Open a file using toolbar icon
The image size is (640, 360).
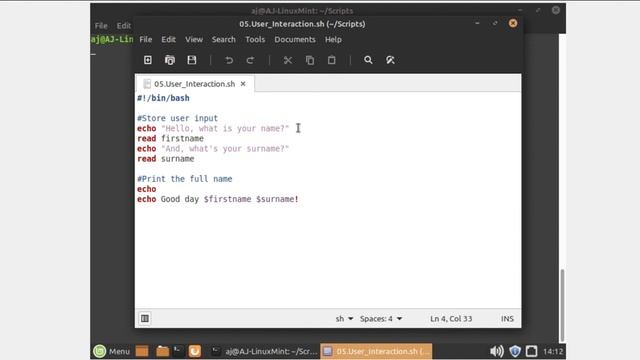pos(170,60)
